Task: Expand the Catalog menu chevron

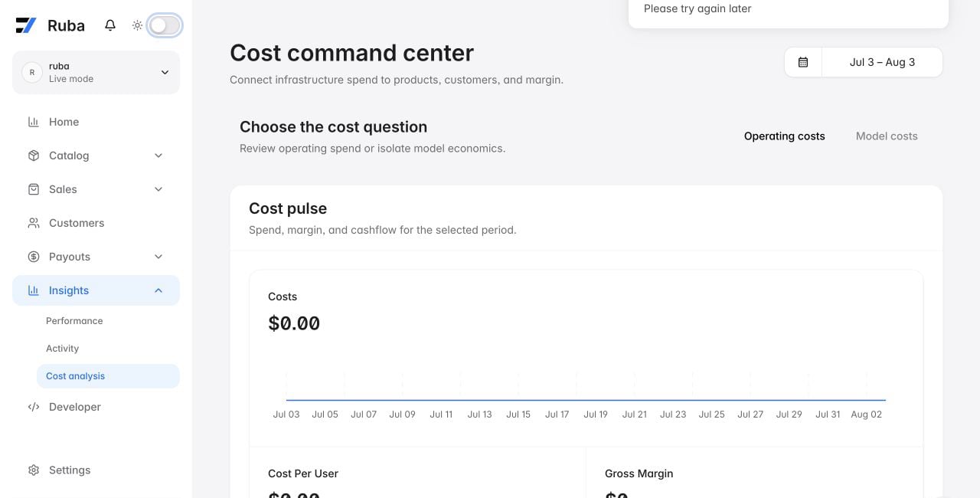Action: tap(158, 156)
